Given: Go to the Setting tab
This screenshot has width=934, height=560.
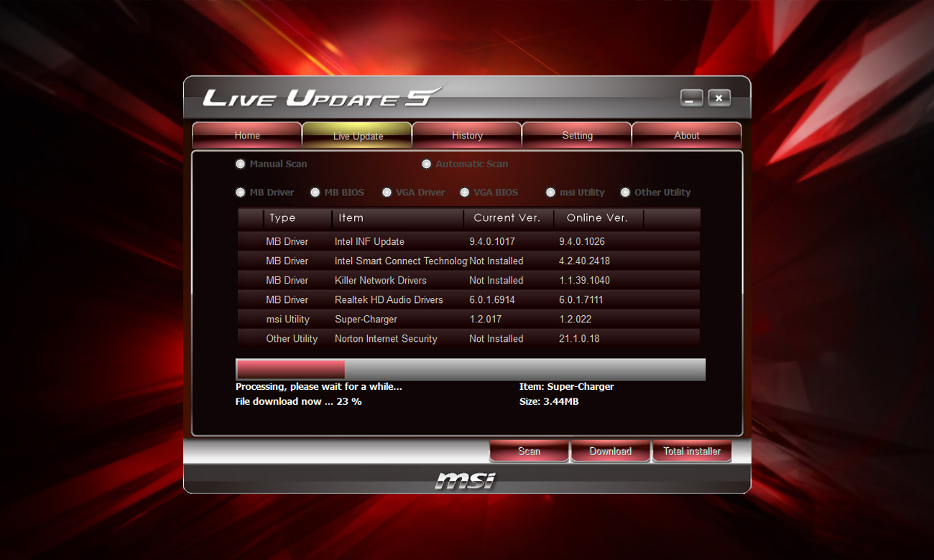Looking at the screenshot, I should 577,135.
